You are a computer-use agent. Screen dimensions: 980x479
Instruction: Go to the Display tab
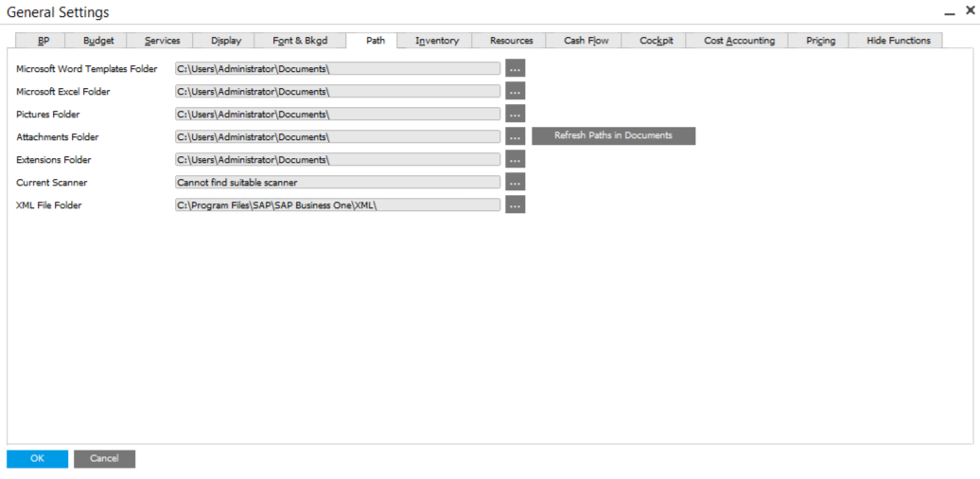point(226,41)
